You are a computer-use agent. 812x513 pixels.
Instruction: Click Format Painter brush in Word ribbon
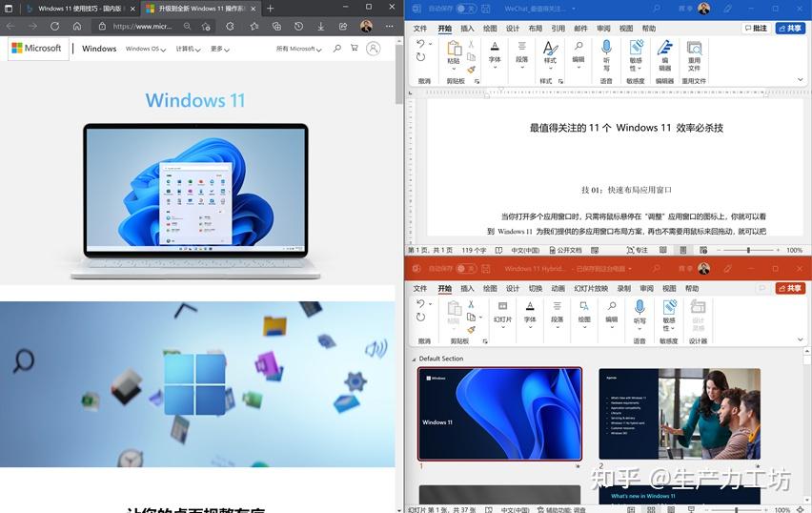(471, 70)
